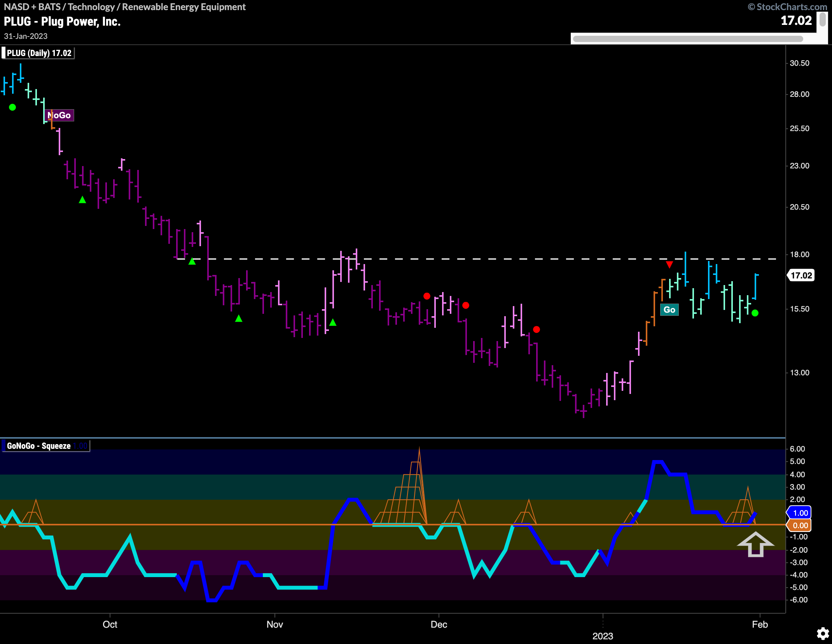Click the 13.00 price axis label
This screenshot has width=832, height=644.
799,373
